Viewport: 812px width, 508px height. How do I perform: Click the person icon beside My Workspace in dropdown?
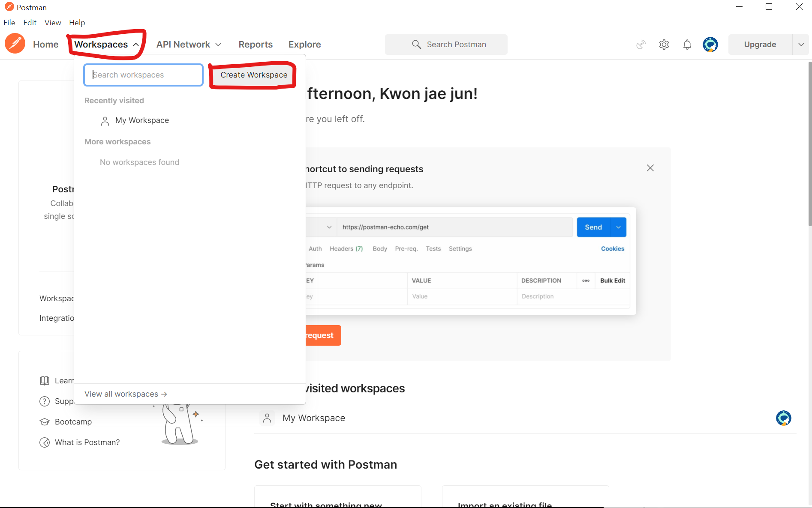[x=105, y=121]
